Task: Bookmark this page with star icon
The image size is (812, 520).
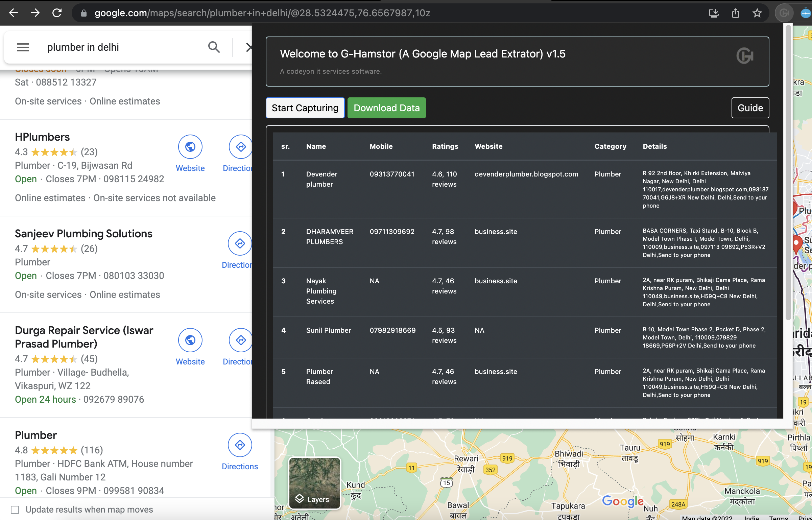Action: (757, 13)
